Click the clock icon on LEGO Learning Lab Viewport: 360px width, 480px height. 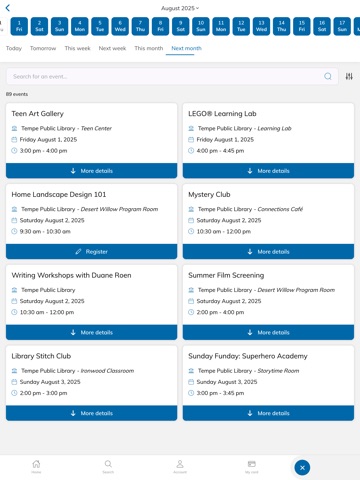(x=191, y=151)
